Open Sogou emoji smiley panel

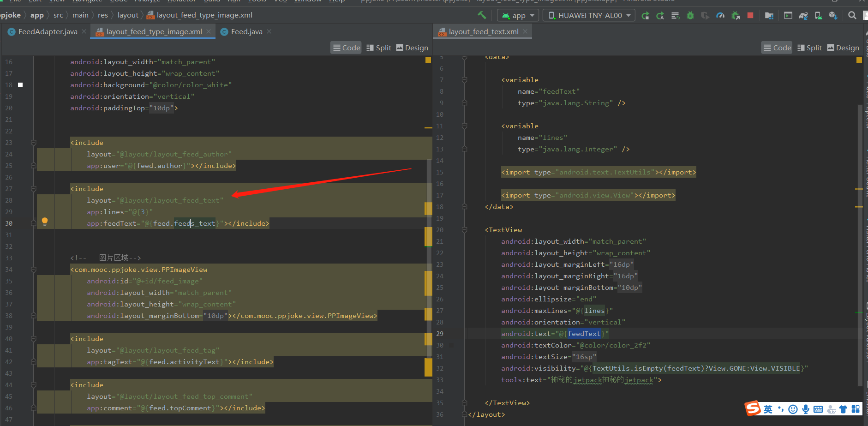click(793, 409)
